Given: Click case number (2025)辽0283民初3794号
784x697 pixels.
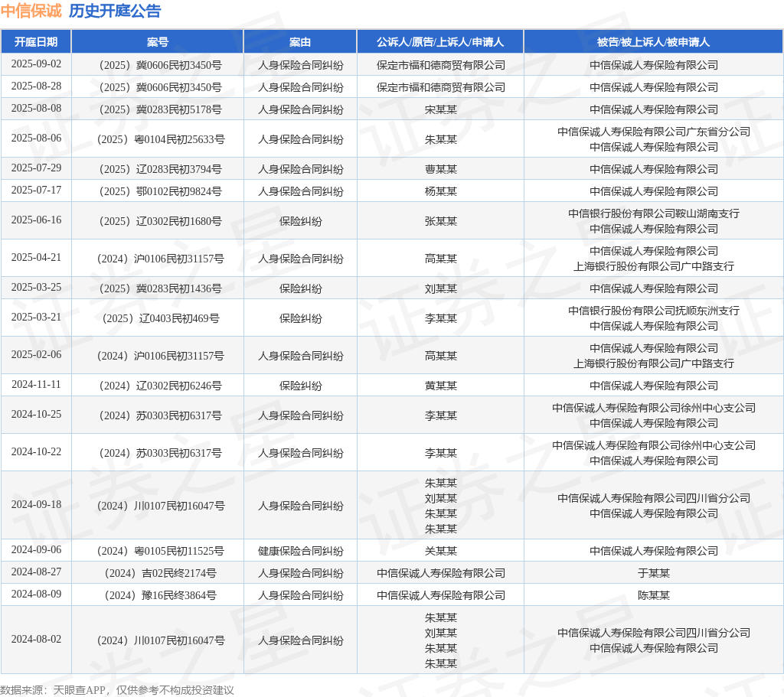Looking at the screenshot, I should pyautogui.click(x=161, y=169).
